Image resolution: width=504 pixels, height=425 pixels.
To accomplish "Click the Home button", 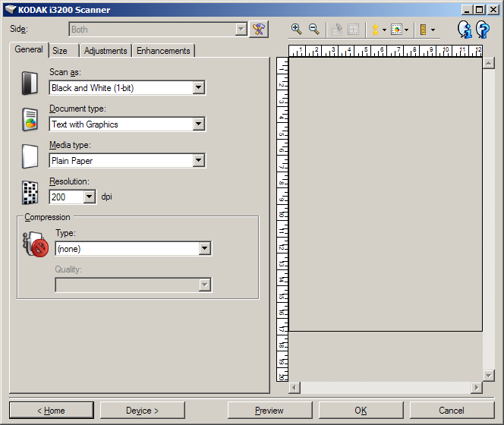I will (x=52, y=411).
